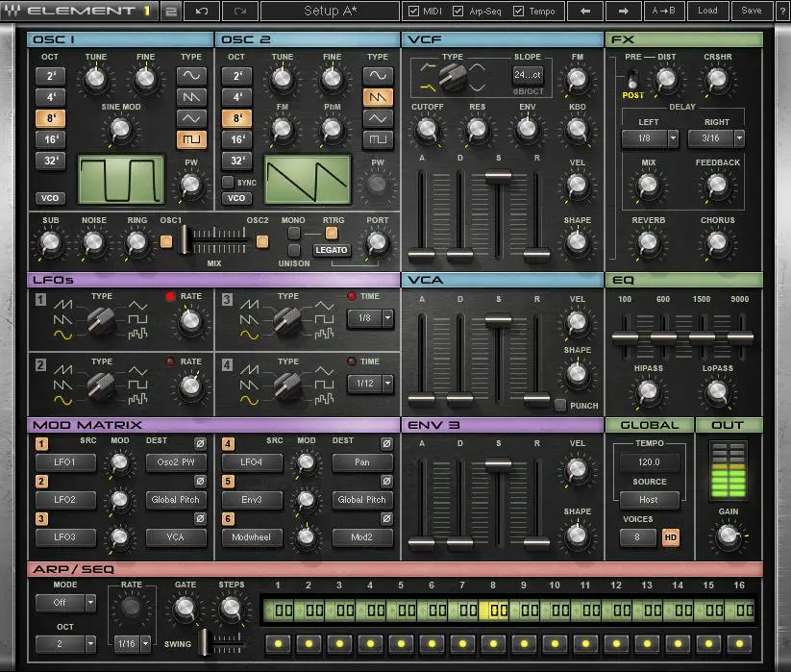Click the Save button
The image size is (791, 672).
(x=754, y=12)
